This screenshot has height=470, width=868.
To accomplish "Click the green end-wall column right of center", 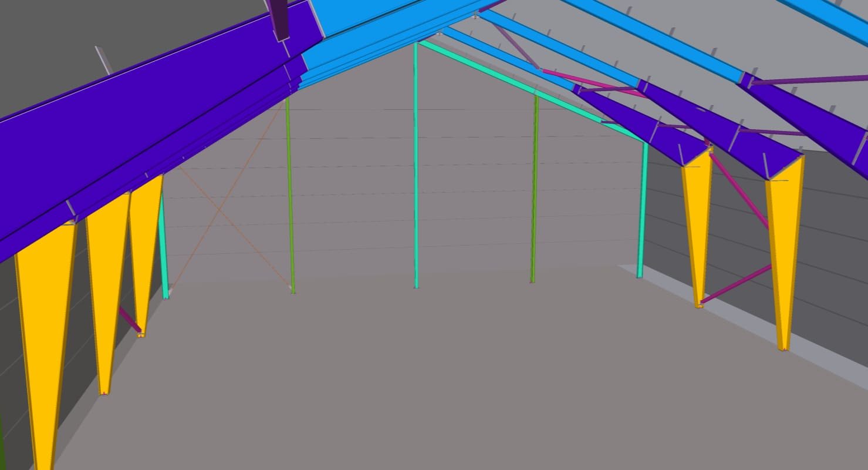I will 534,188.
